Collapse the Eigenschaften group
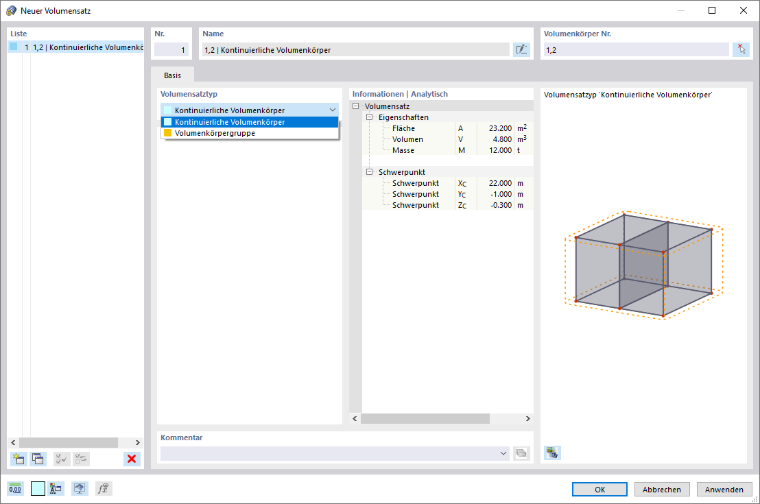Image resolution: width=760 pixels, height=504 pixels. tap(369, 117)
